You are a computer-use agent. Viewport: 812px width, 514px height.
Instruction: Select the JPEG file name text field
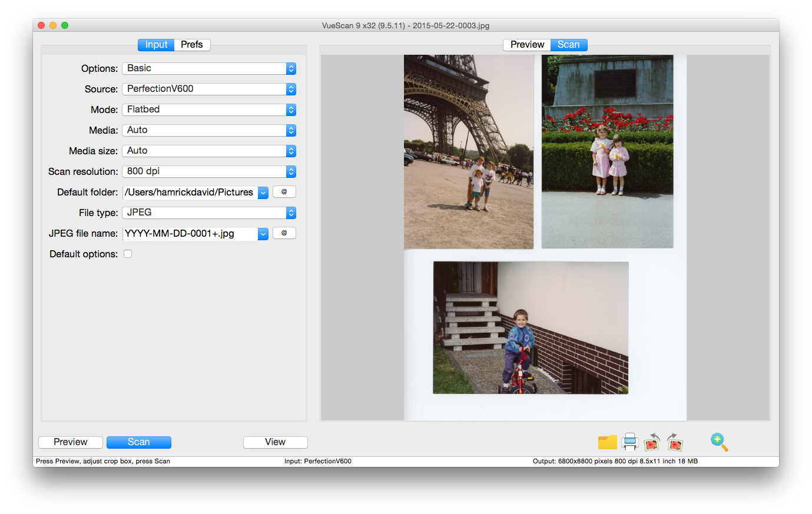(x=188, y=233)
